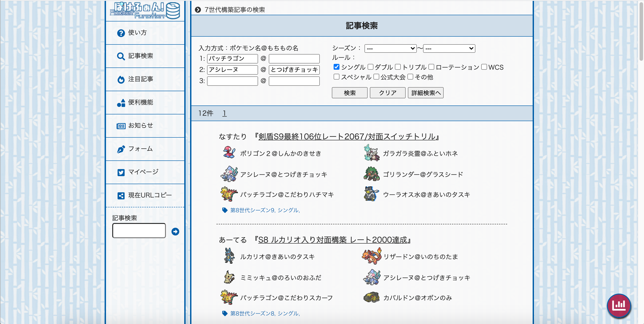The height and width of the screenshot is (324, 644).
Task: Click the newspaper icon for お知らせ
Action: [121, 126]
